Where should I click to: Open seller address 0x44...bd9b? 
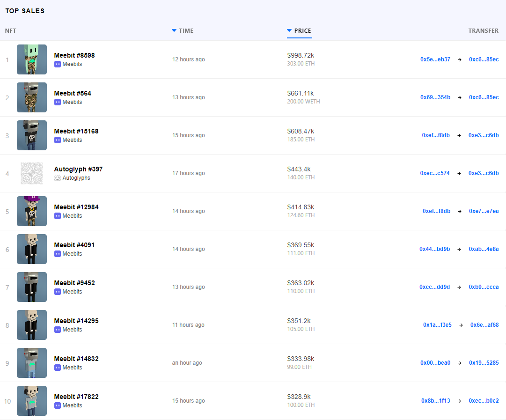[435, 249]
